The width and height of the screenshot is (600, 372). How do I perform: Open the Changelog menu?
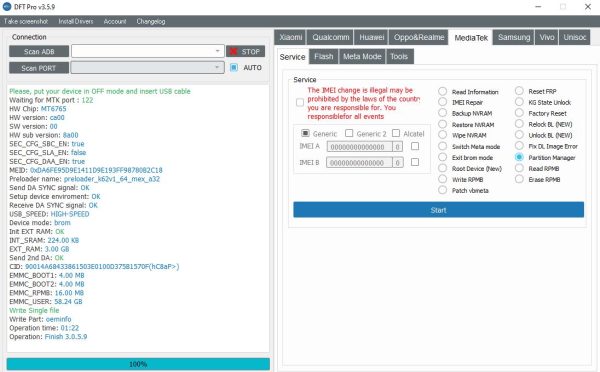pyautogui.click(x=151, y=21)
